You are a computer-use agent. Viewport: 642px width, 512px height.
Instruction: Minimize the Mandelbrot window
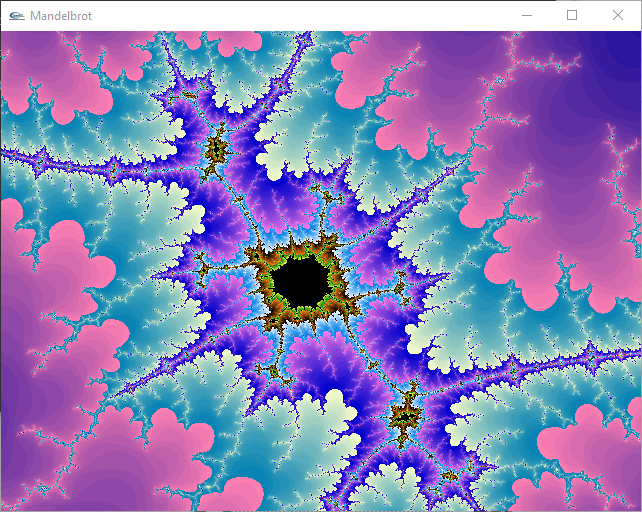coord(527,16)
